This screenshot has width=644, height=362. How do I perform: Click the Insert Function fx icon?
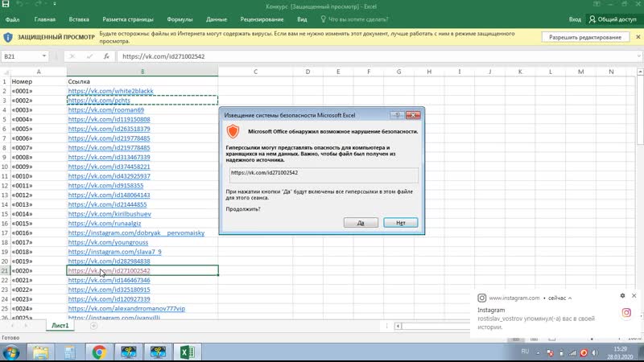(x=106, y=57)
